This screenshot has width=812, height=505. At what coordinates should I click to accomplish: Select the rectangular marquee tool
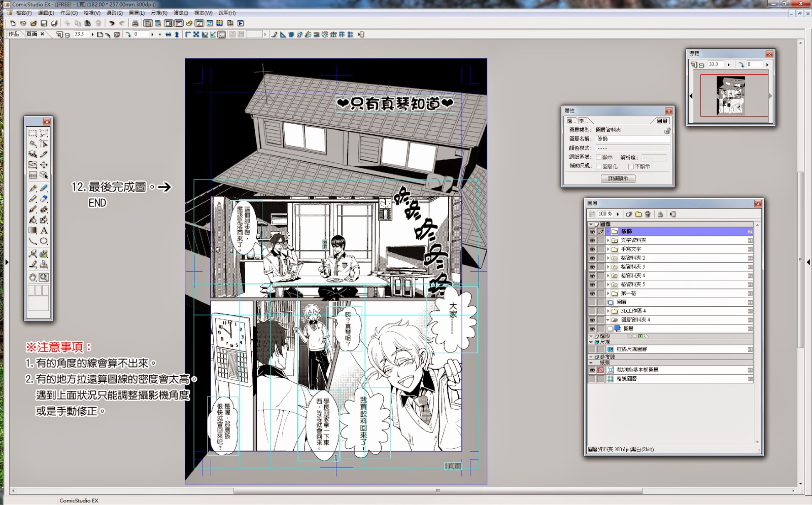click(x=32, y=133)
